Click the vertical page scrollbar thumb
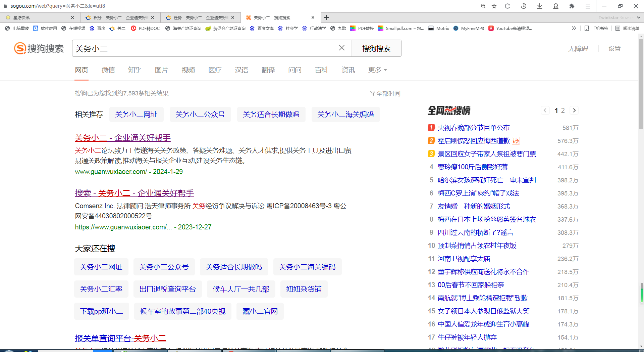 (x=641, y=84)
